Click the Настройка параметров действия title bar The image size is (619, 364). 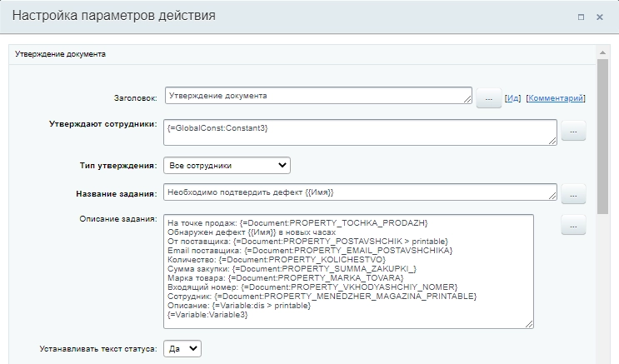click(250, 16)
